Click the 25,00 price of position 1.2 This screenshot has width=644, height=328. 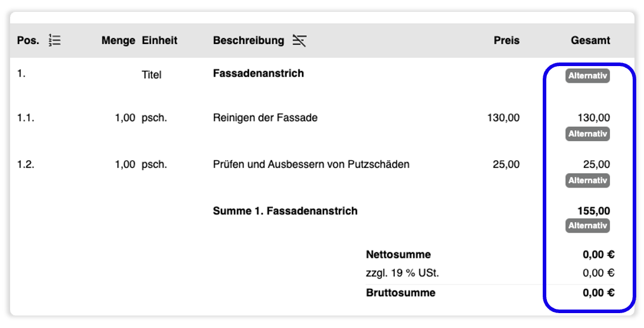pyautogui.click(x=506, y=165)
